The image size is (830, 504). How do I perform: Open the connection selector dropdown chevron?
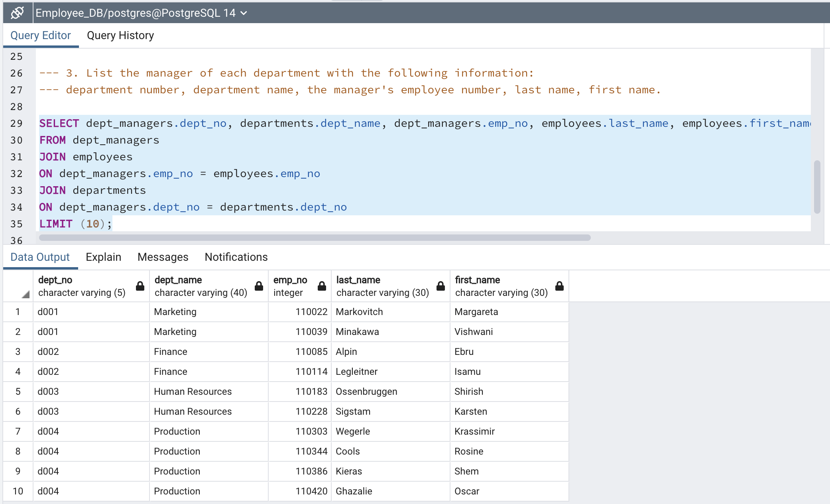click(244, 13)
